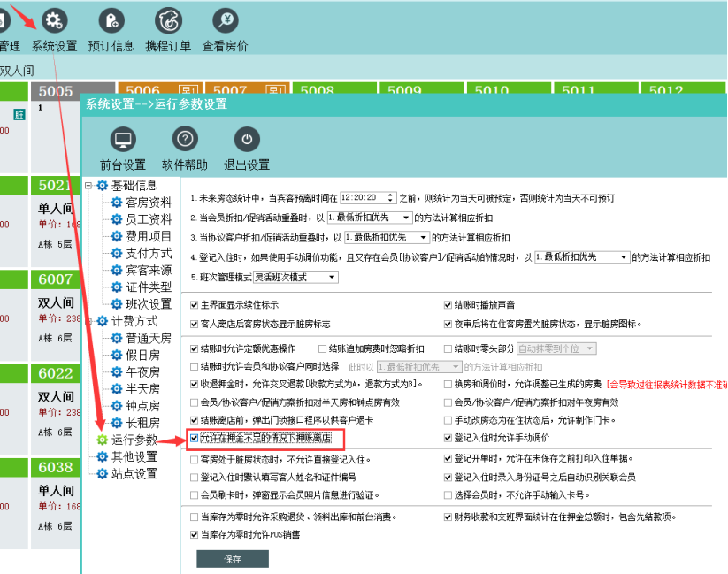
Task: Select room 5005 header in background
Action: coord(73,91)
